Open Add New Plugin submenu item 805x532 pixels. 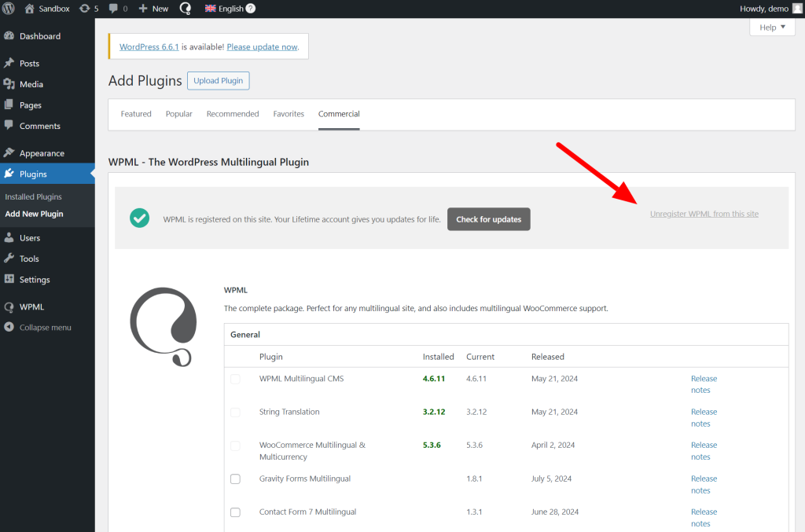coord(34,214)
